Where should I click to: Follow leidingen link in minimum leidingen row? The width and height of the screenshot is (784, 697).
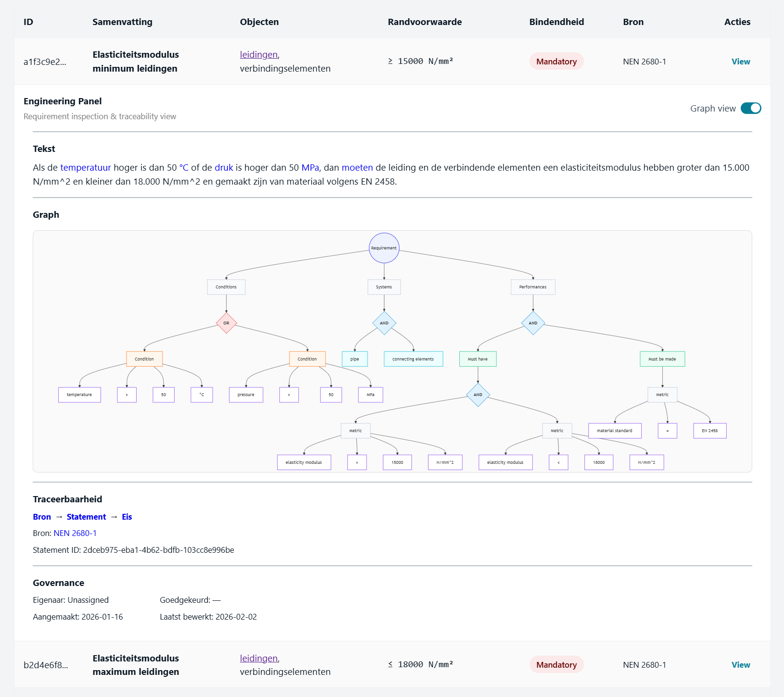point(259,55)
